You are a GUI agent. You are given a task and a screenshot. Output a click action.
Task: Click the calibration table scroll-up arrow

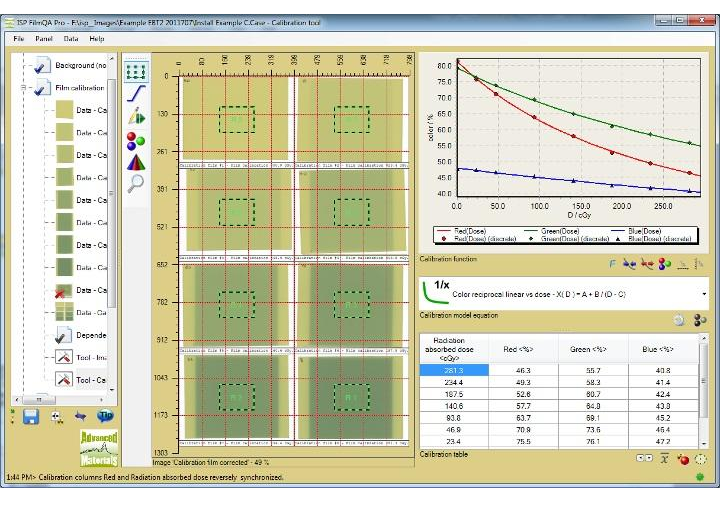pyautogui.click(x=703, y=338)
